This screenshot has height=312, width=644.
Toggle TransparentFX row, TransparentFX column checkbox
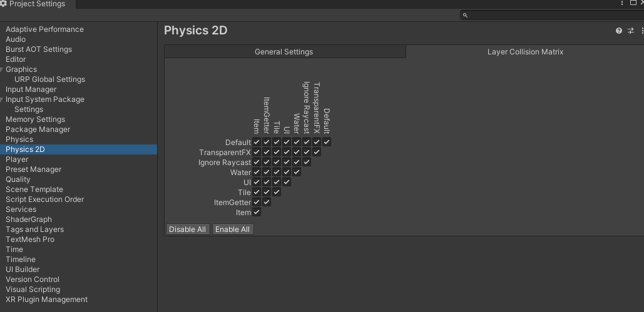316,153
